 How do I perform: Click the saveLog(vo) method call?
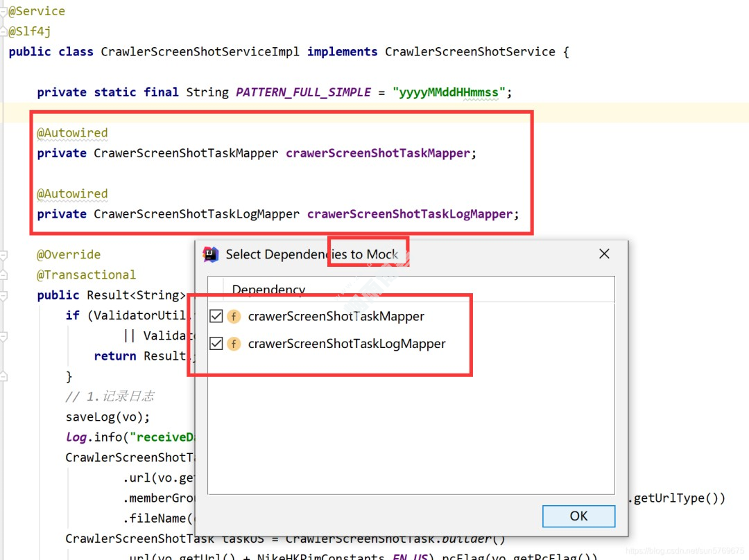click(107, 417)
